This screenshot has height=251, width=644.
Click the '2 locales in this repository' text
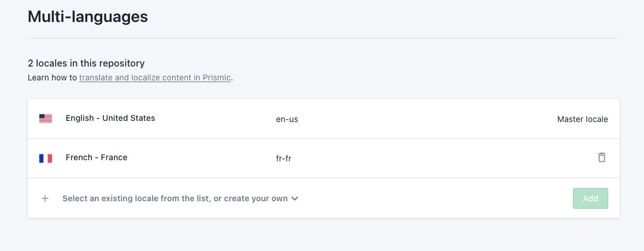click(86, 63)
